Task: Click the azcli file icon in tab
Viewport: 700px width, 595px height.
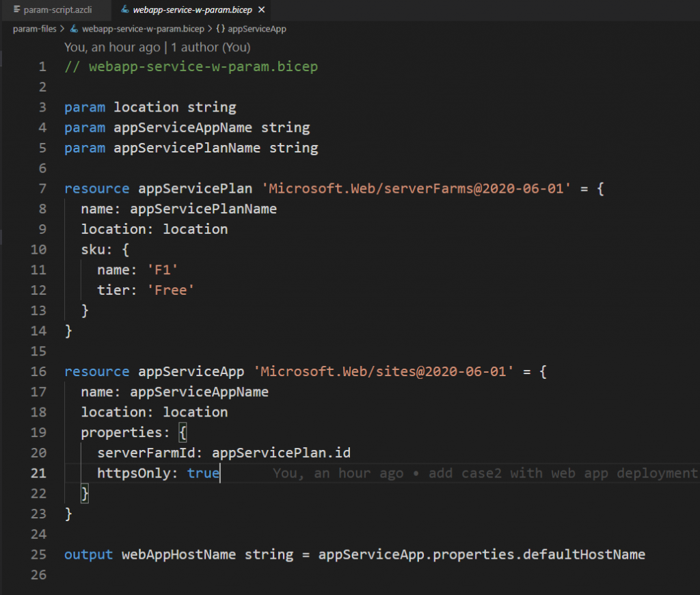Action: pos(17,10)
